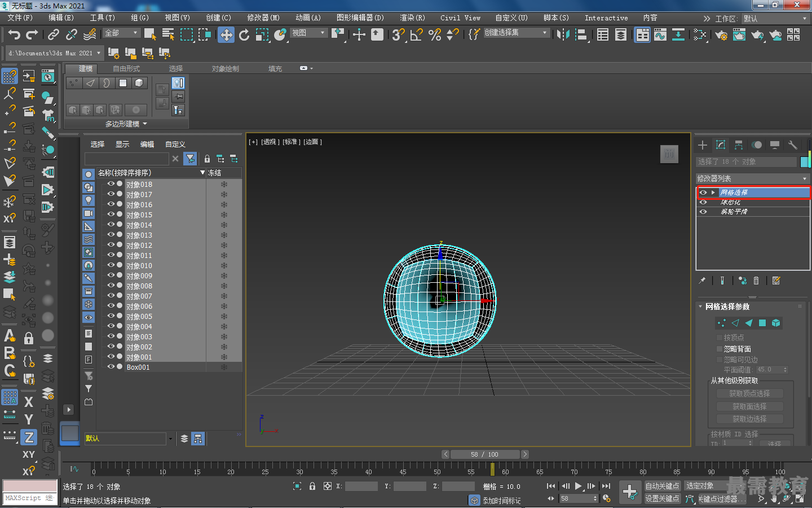
Task: Select Element sub-object level in Mesh Select
Action: (x=776, y=323)
